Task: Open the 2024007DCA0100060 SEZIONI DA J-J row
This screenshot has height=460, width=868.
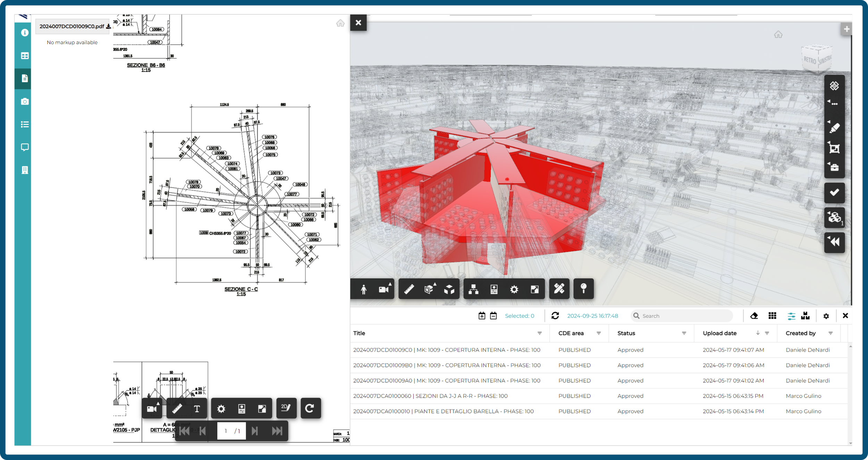Action: [x=430, y=396]
